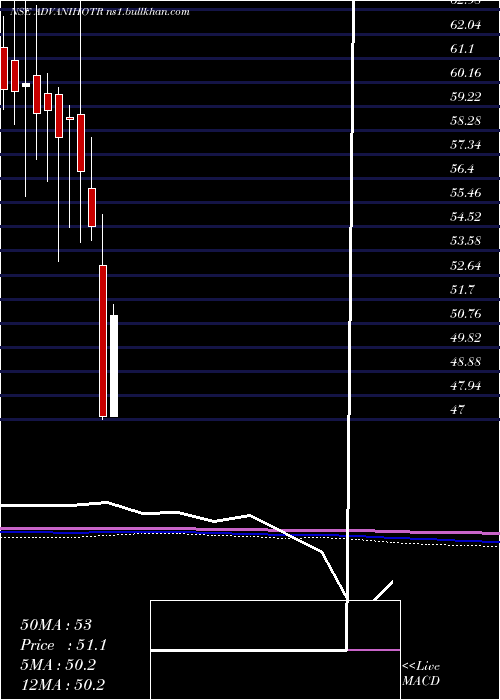Click the 50.76 price axis label
This screenshot has width=500, height=700.
click(466, 314)
